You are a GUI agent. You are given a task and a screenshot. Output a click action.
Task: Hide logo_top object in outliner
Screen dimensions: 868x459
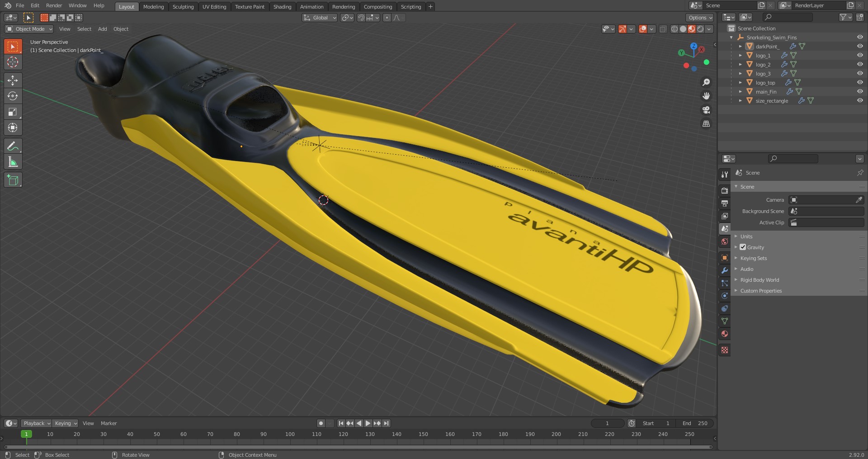coord(860,82)
